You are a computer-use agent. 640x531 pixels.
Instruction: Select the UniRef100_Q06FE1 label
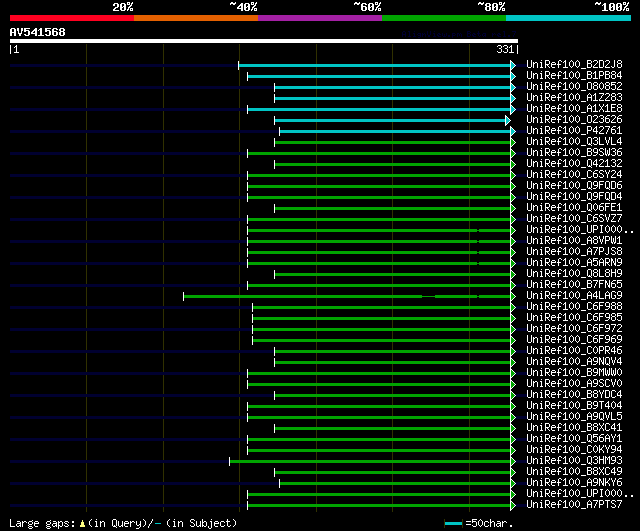coord(574,208)
